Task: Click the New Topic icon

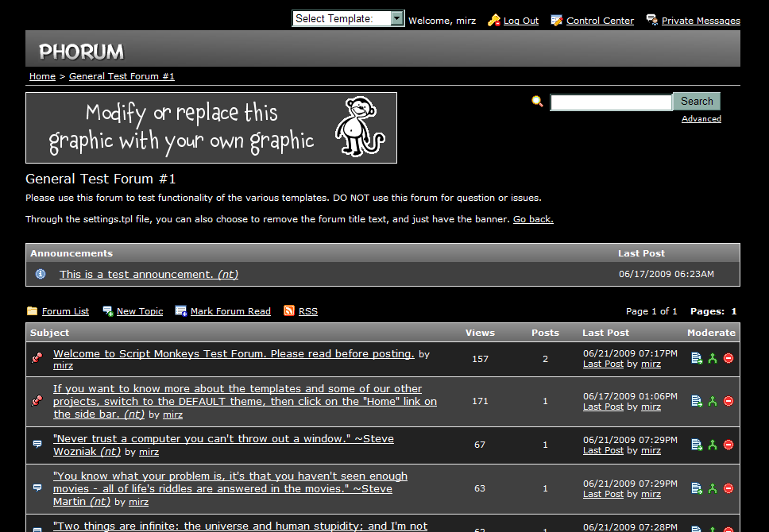Action: tap(108, 311)
